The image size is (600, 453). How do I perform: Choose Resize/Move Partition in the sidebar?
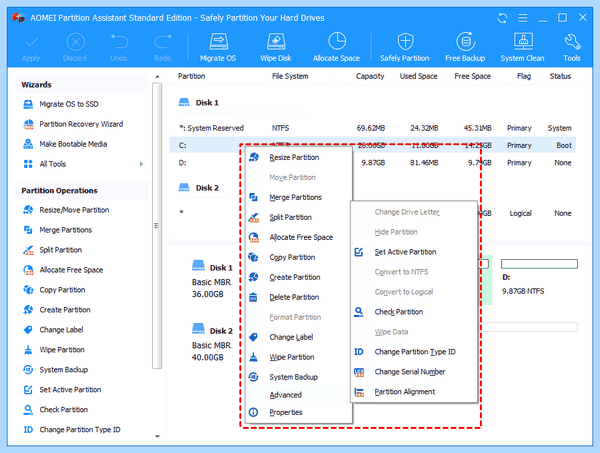(x=67, y=210)
